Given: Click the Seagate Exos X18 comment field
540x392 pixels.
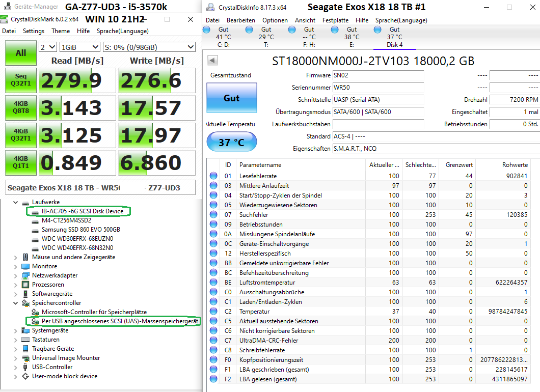Looking at the screenshot, I should (x=100, y=187).
